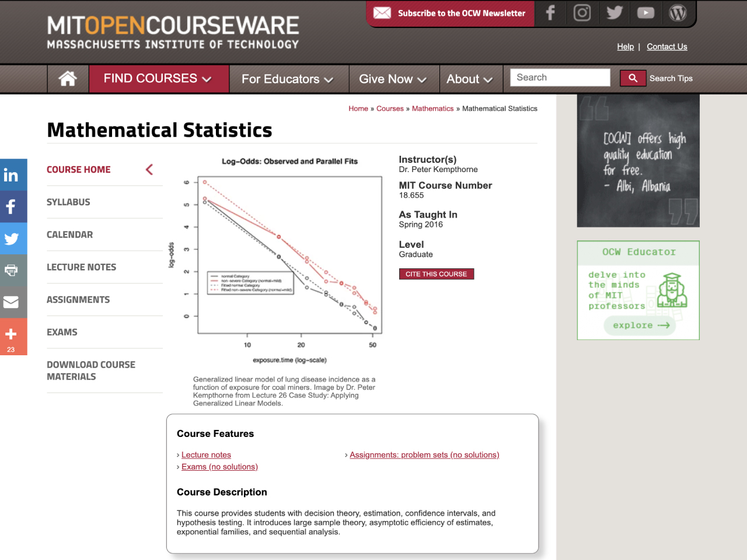Open the Course Home section
The image size is (747, 560).
tap(79, 170)
